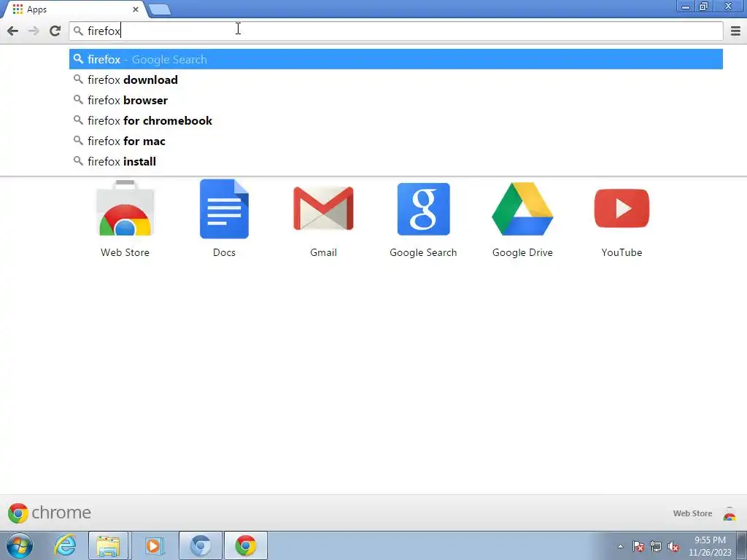This screenshot has width=747, height=560.
Task: Select the Apps tab
Action: (x=74, y=9)
